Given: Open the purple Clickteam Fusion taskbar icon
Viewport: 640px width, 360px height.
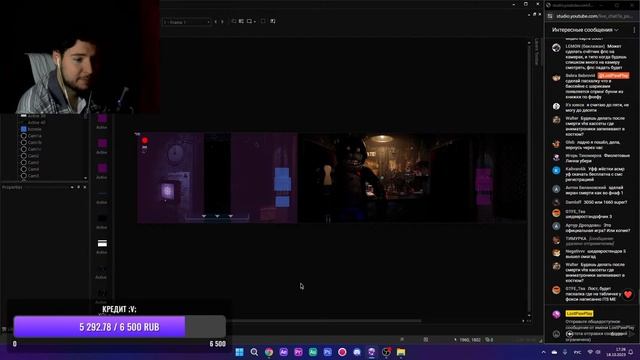Looking at the screenshot, I should [x=371, y=352].
